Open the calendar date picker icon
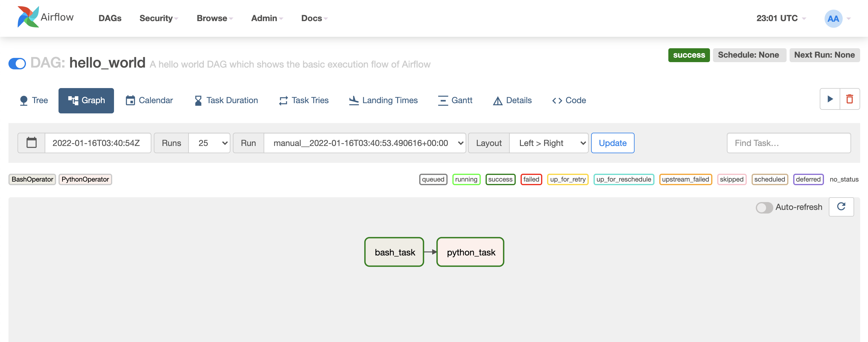This screenshot has width=868, height=342. pyautogui.click(x=31, y=143)
